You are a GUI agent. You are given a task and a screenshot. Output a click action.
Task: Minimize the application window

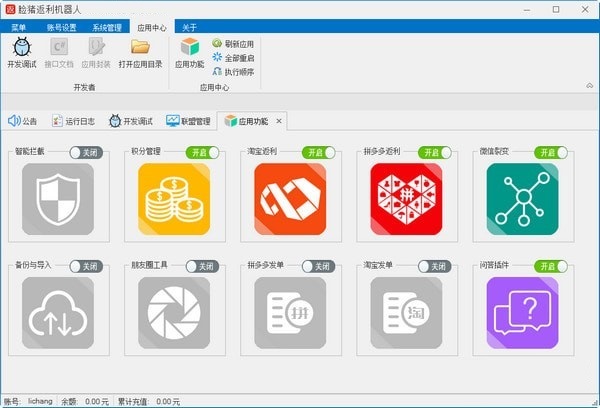[x=527, y=10]
